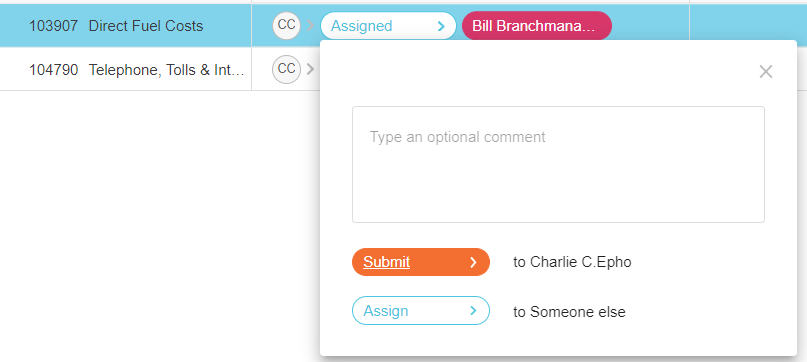Click gray chevron beside CC in row 103907

[310, 26]
